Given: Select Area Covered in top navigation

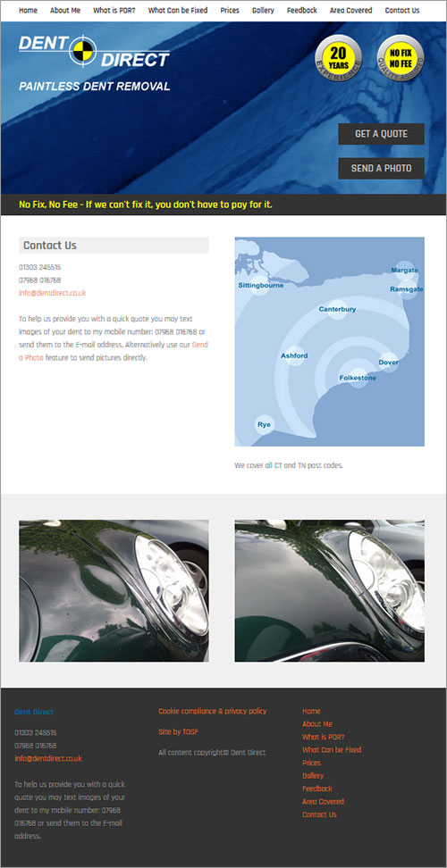Looking at the screenshot, I should pos(350,11).
